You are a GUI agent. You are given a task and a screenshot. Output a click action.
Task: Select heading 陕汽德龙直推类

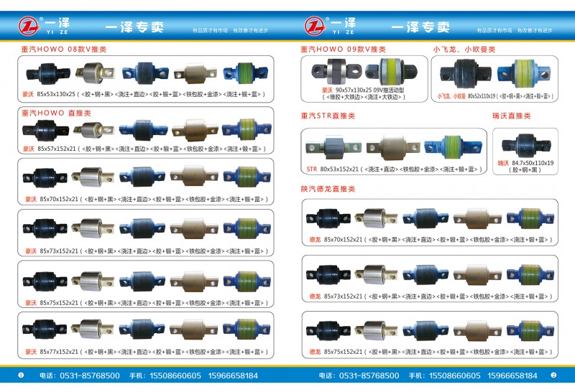328,189
